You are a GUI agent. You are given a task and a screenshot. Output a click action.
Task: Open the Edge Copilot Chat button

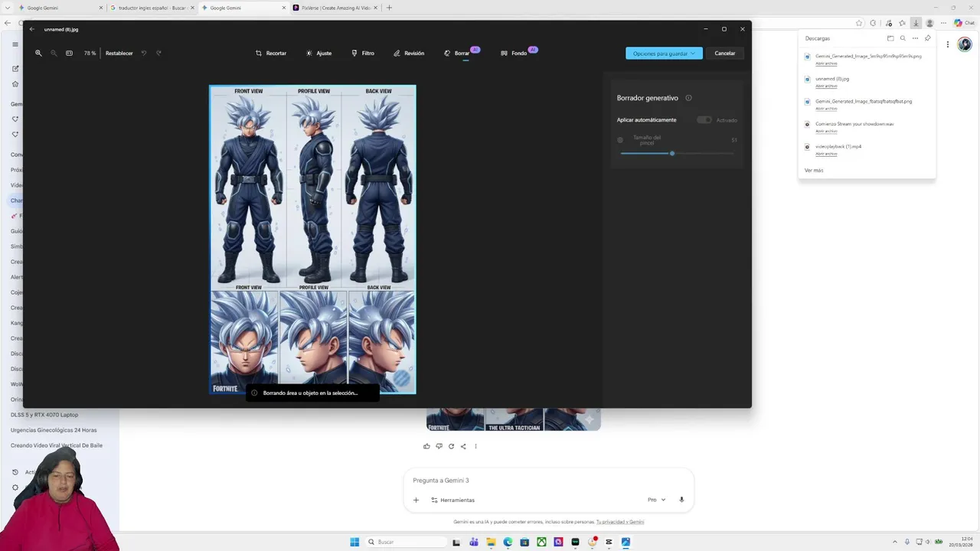(x=964, y=23)
